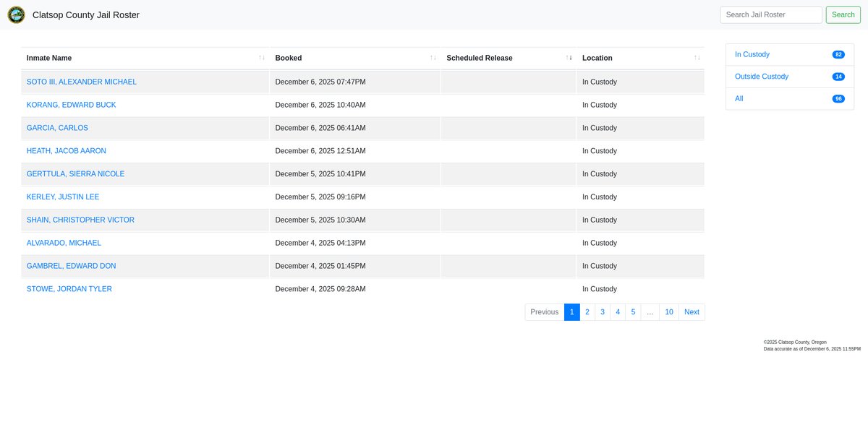Open GAMBREL, EDWARD DON record
This screenshot has height=448, width=868.
(x=72, y=266)
